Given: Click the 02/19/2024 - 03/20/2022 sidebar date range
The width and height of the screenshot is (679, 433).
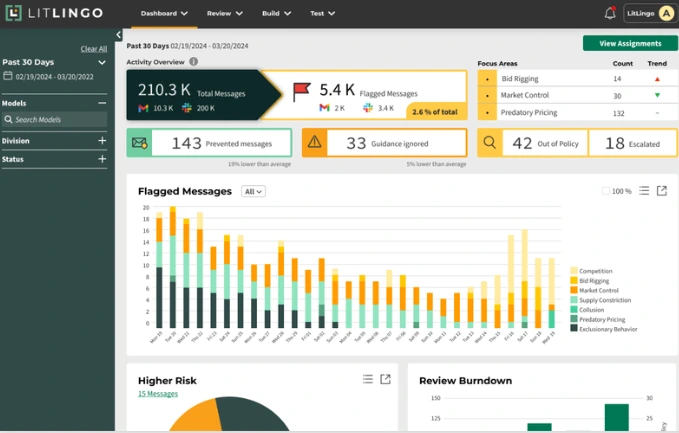Looking at the screenshot, I should 55,77.
